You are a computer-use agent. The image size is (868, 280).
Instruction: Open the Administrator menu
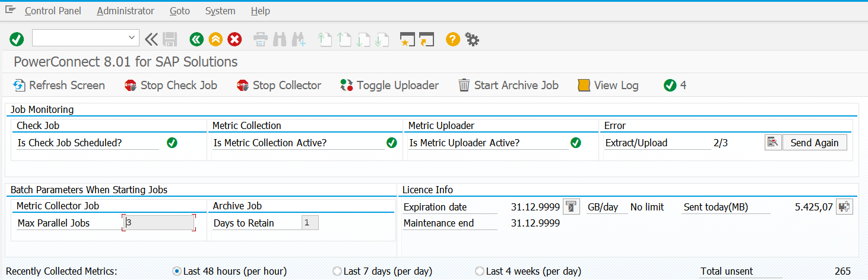125,11
